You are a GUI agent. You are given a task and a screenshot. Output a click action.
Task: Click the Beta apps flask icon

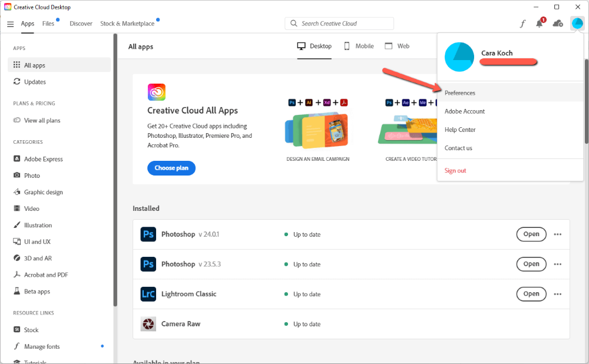tap(17, 291)
